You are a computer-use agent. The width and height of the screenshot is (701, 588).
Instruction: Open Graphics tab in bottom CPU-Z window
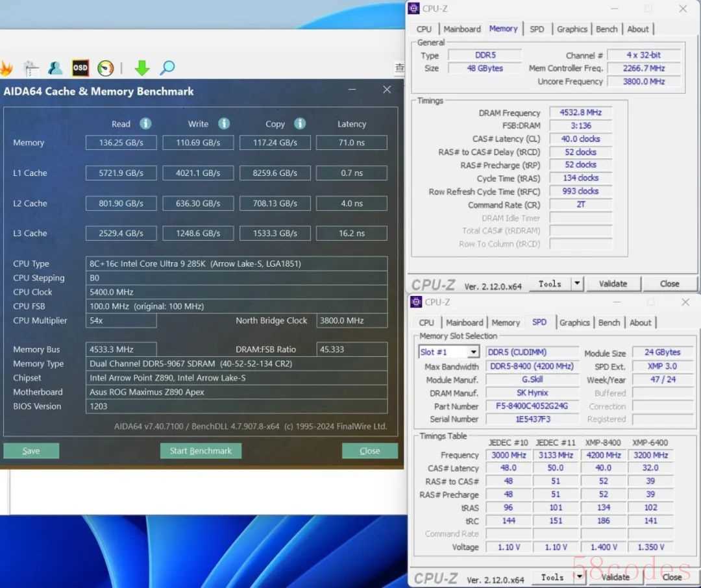point(574,323)
